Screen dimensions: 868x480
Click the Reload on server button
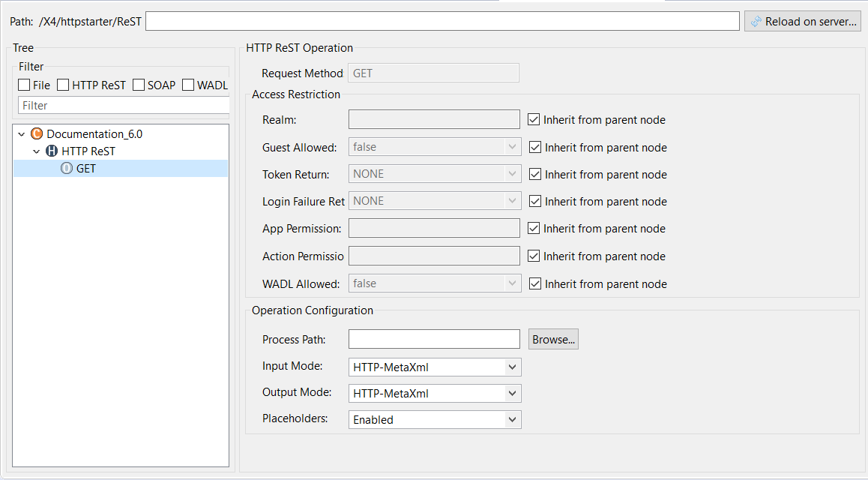tap(802, 22)
